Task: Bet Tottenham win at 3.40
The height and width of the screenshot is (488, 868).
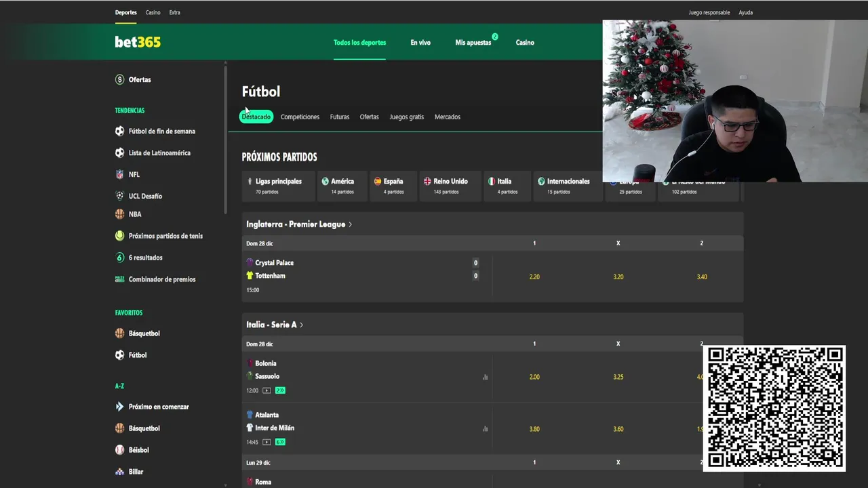Action: coord(702,277)
